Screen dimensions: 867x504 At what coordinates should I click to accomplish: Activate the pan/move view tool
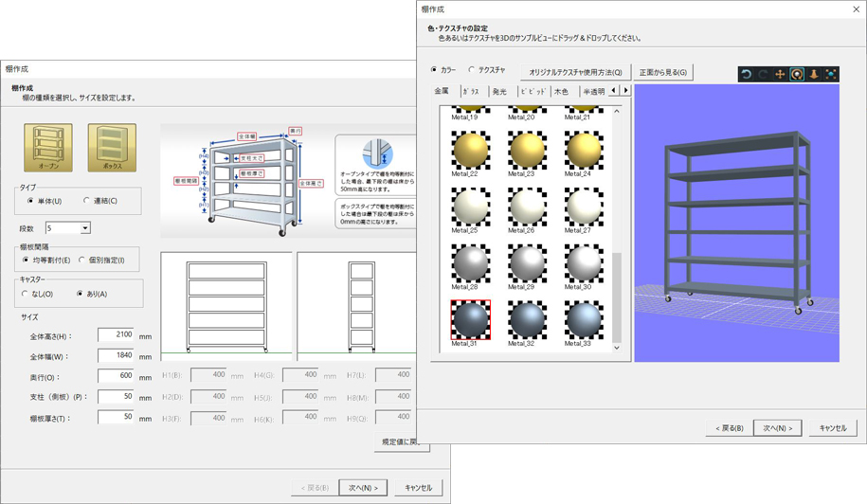point(781,74)
